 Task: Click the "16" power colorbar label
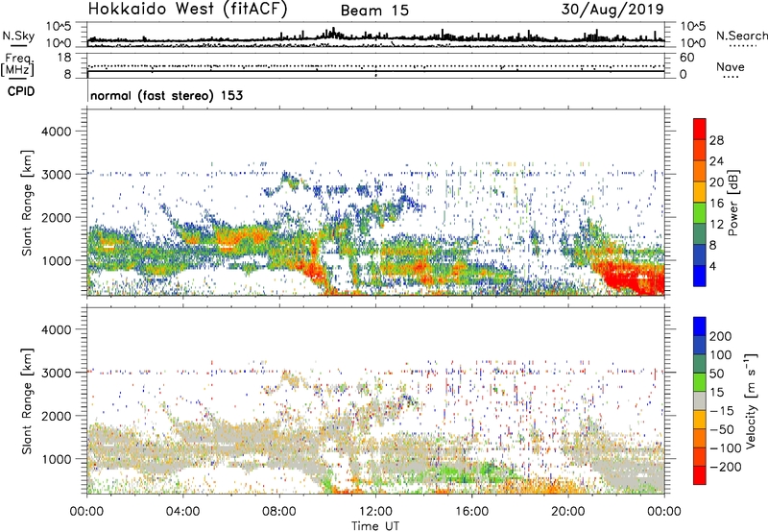click(x=716, y=204)
